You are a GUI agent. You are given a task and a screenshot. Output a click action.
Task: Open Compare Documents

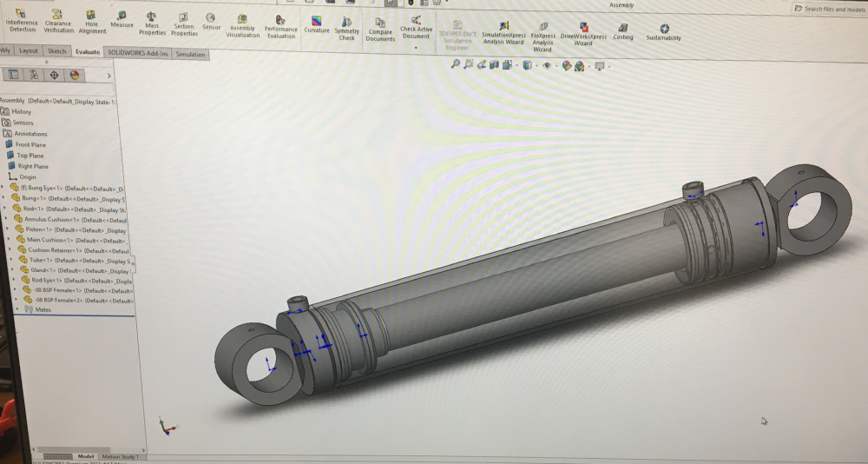(x=380, y=30)
